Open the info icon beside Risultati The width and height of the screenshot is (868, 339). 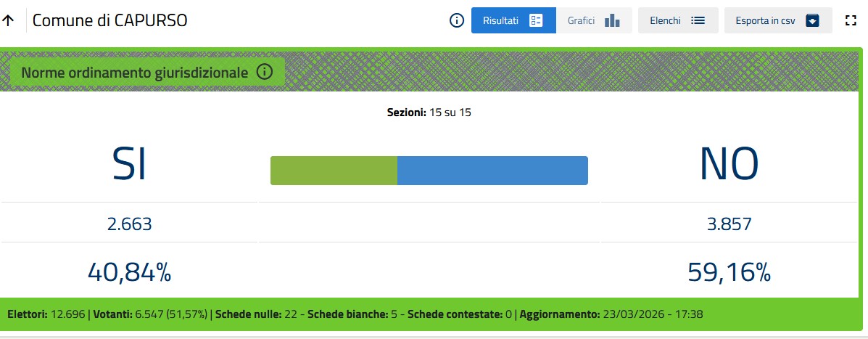pyautogui.click(x=457, y=20)
